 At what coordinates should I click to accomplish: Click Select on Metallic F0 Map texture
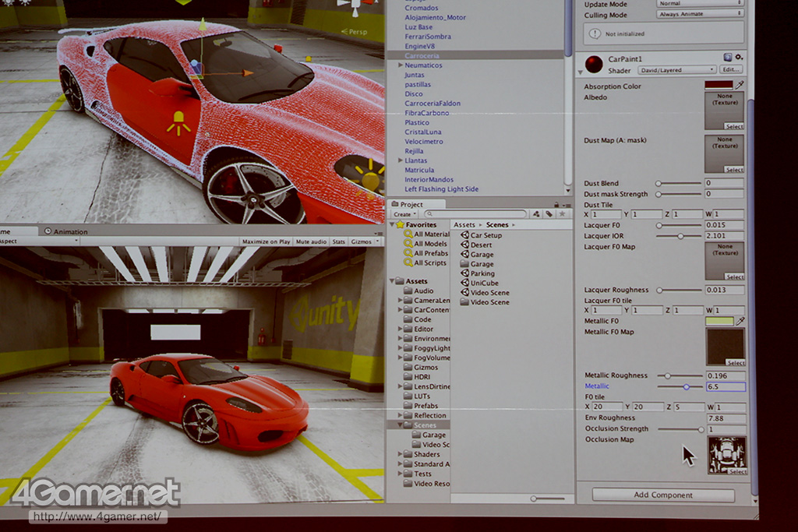tap(736, 363)
